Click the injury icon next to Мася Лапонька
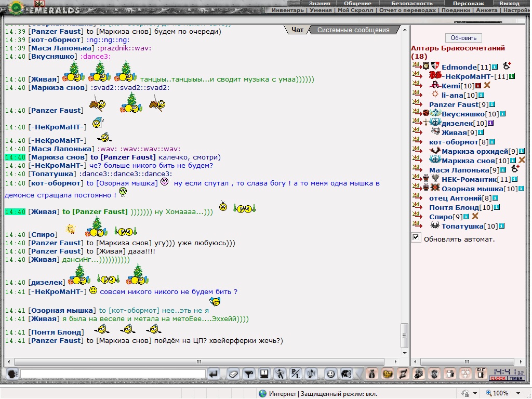This screenshot has width=532, height=399. pos(515,168)
